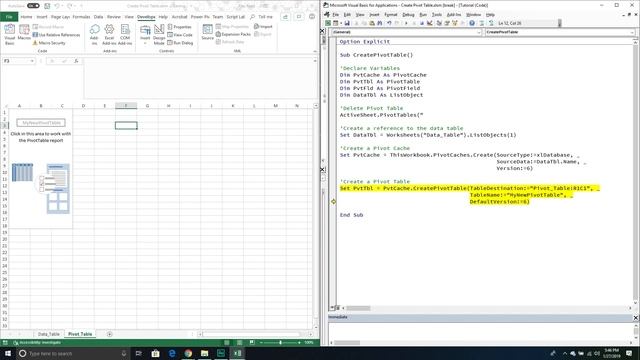Click Import in XML group
The width and height of the screenshot is (640, 360).
[263, 27]
